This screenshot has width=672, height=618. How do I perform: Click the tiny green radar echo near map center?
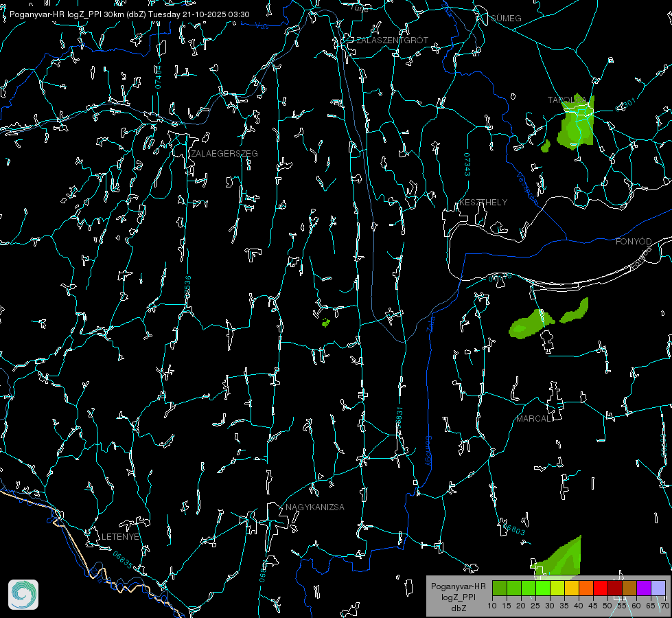point(326,323)
